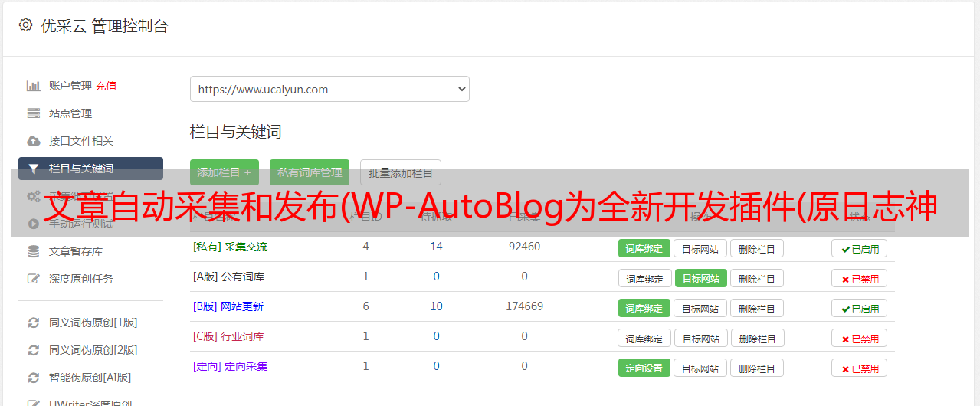
Task: Open 文章暂存库 menu item
Action: coord(76,251)
